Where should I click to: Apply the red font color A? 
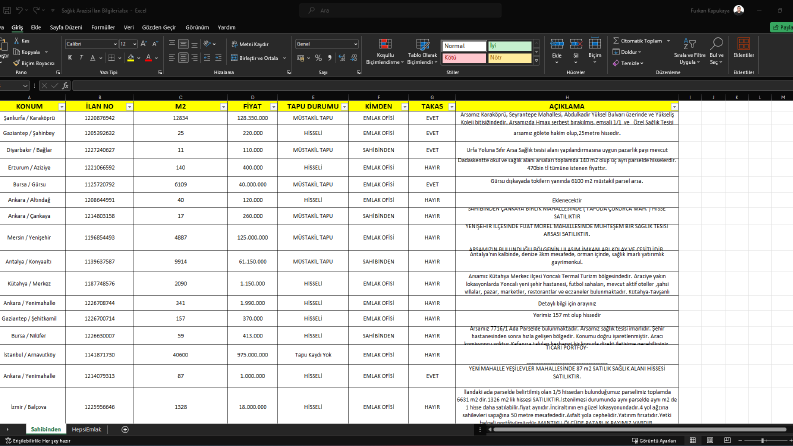(148, 58)
